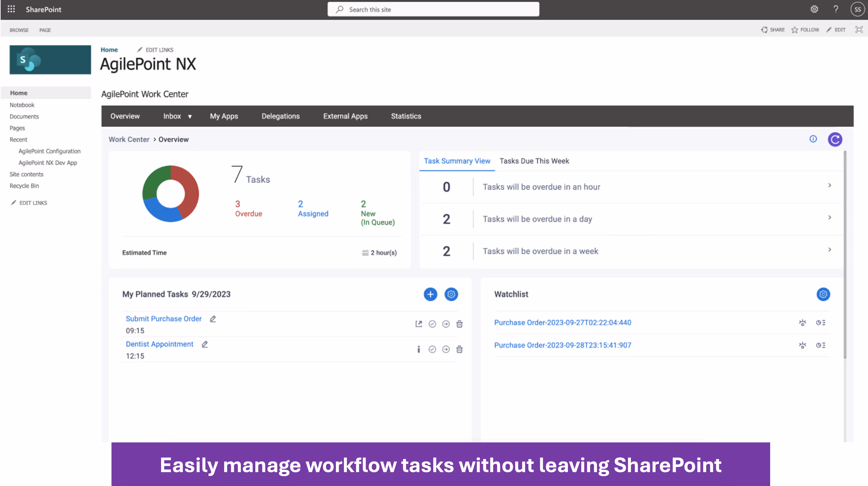
Task: Go to Documents in sidebar
Action: [x=24, y=117]
